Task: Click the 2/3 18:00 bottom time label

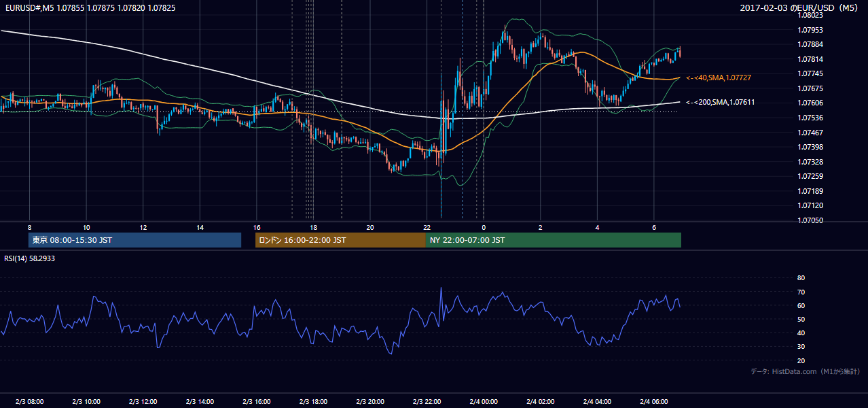Action: (313, 402)
